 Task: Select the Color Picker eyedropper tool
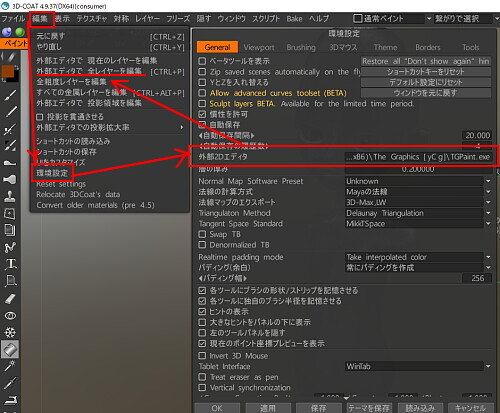(x=10, y=383)
